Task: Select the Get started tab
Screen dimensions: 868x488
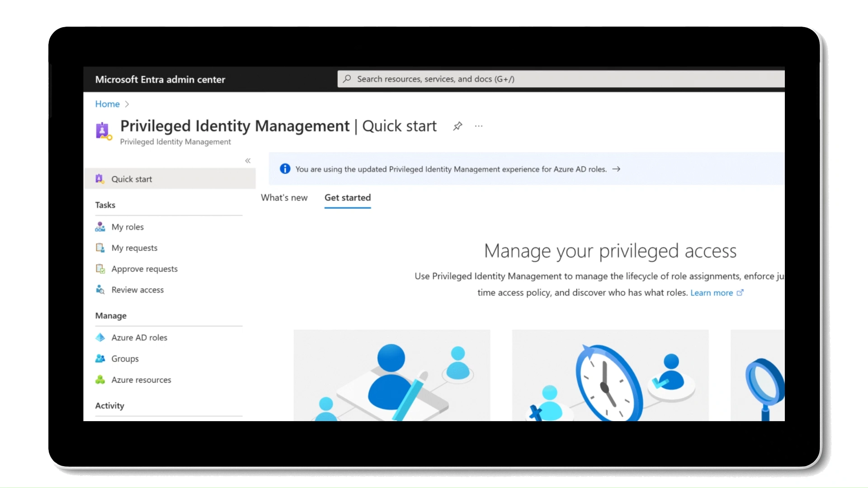Action: pos(348,197)
